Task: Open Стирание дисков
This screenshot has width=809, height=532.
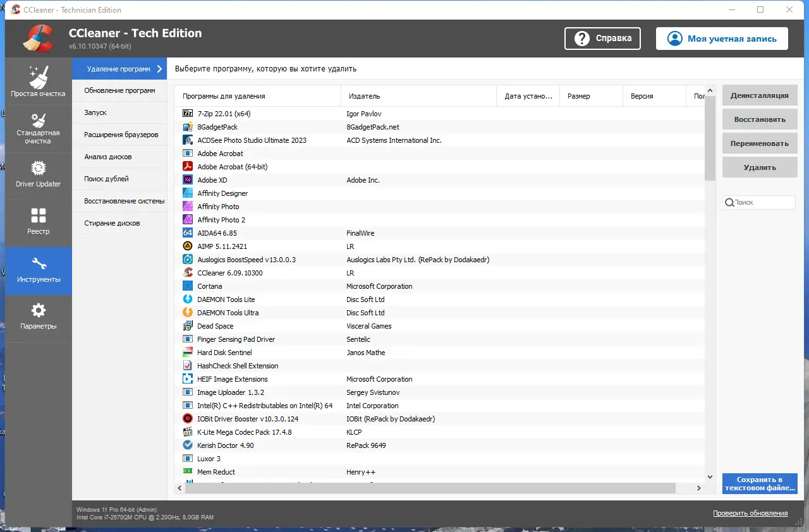Action: click(119, 223)
